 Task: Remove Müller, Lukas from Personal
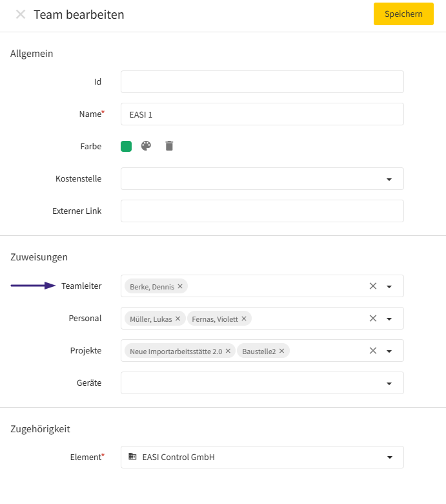178,319
